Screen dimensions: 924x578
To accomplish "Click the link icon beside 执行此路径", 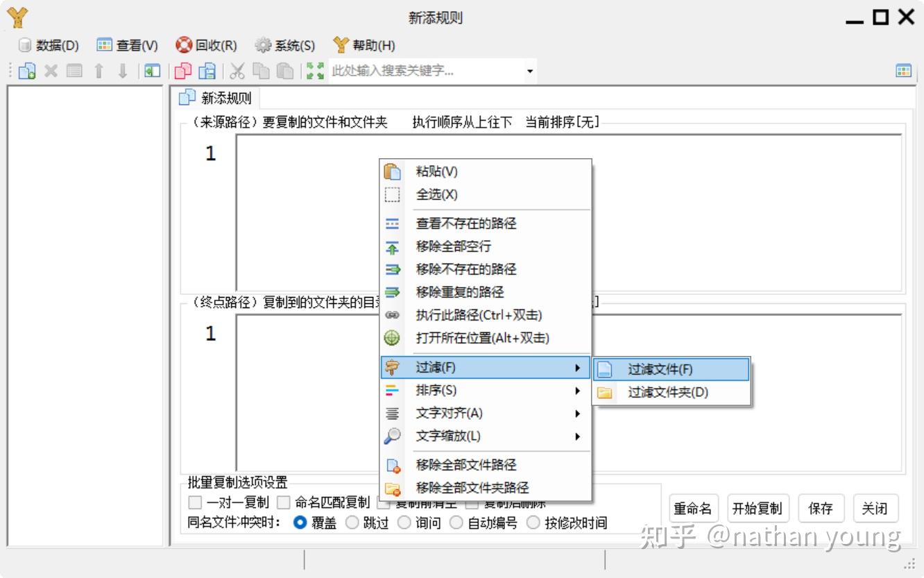I will (x=393, y=315).
